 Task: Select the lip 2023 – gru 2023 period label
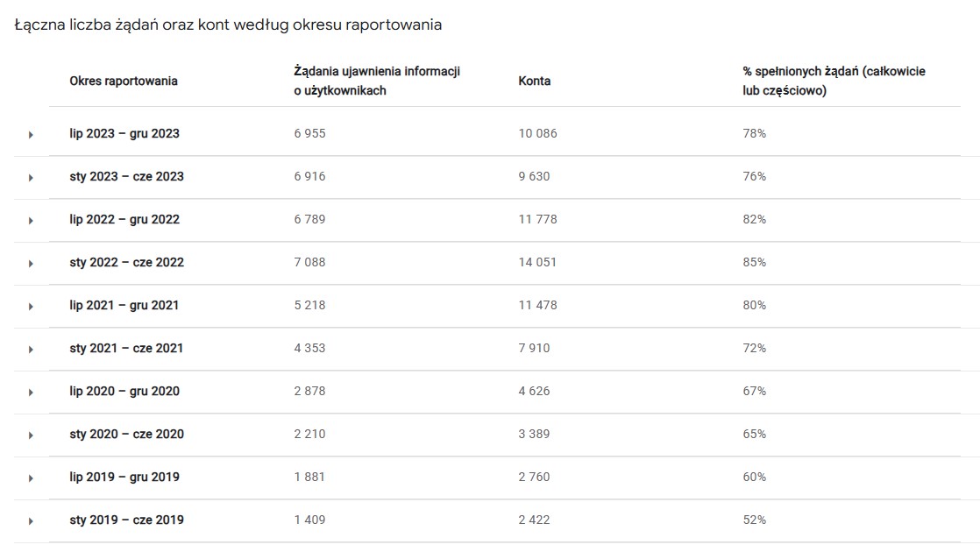pos(124,134)
